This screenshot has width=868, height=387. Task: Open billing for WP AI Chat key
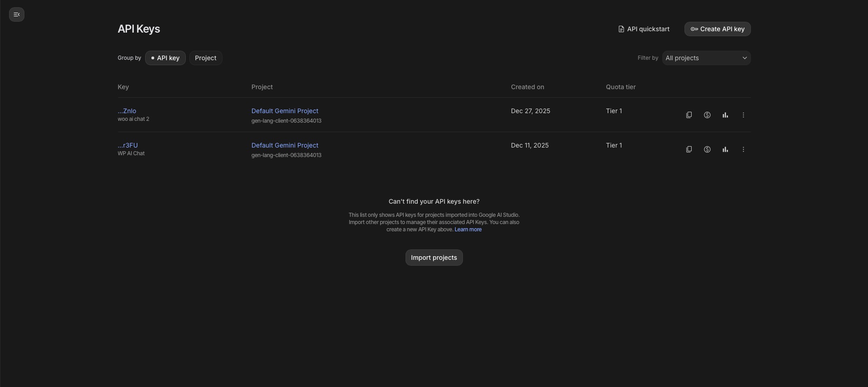[707, 149]
